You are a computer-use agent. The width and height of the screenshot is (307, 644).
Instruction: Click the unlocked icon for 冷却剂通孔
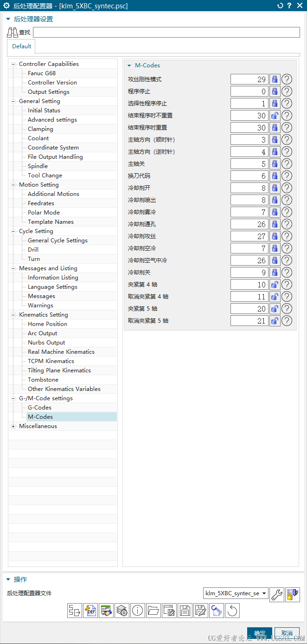275,224
